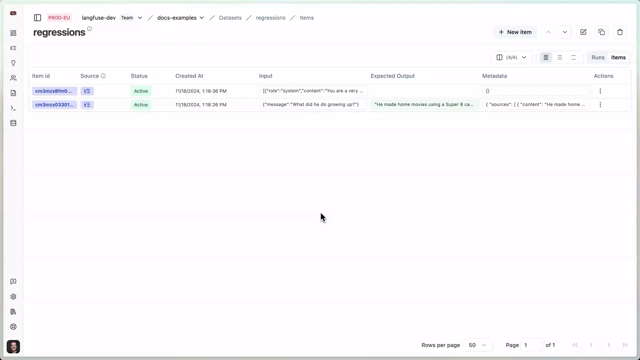Open the Rows per page 50 dropdown
The height and width of the screenshot is (360, 640).
(478, 345)
